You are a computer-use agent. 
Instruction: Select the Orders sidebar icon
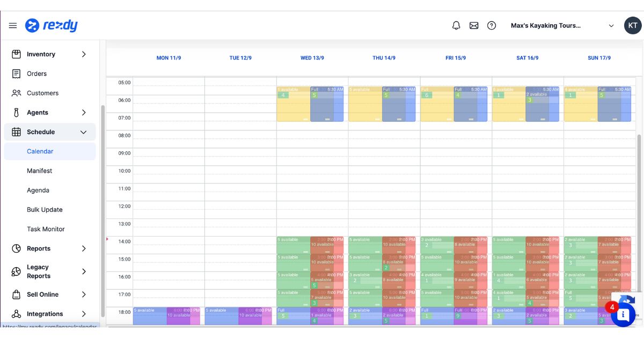tap(17, 74)
